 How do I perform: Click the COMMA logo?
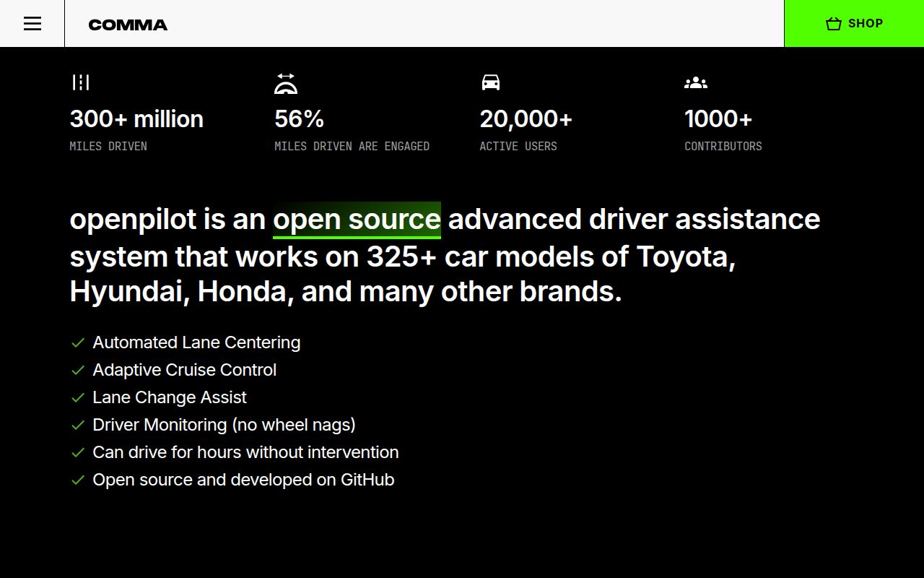(128, 25)
